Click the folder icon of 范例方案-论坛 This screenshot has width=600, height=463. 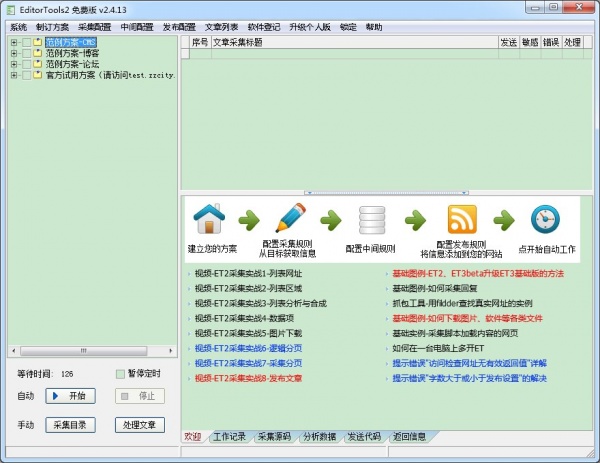(38, 64)
